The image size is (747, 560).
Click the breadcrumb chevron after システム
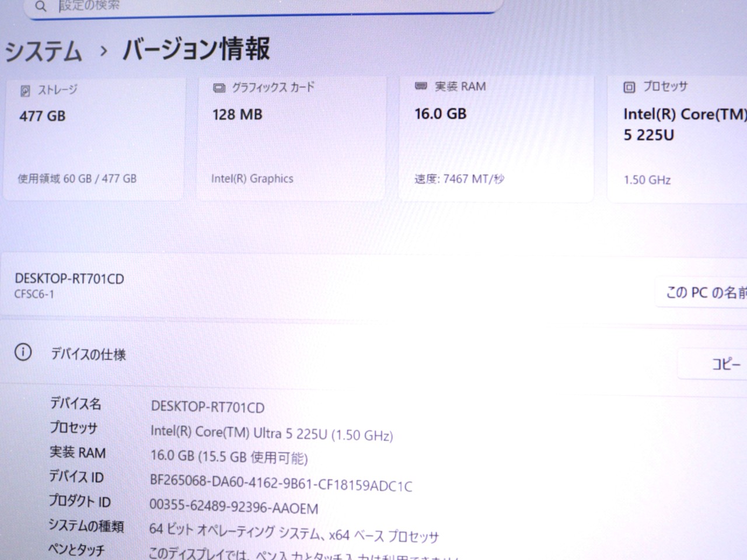[x=103, y=51]
